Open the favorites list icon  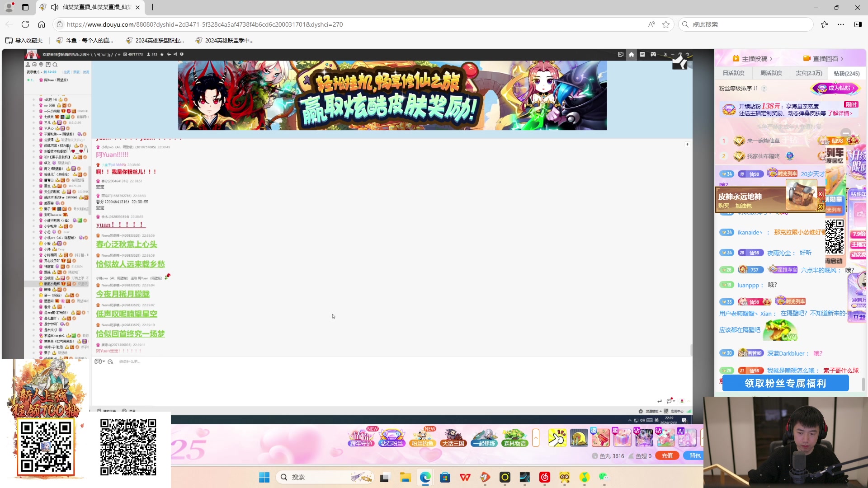825,24
